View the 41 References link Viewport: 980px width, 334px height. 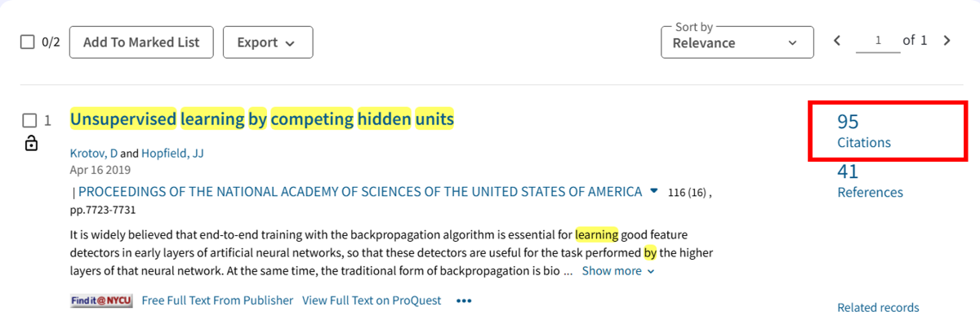point(870,181)
